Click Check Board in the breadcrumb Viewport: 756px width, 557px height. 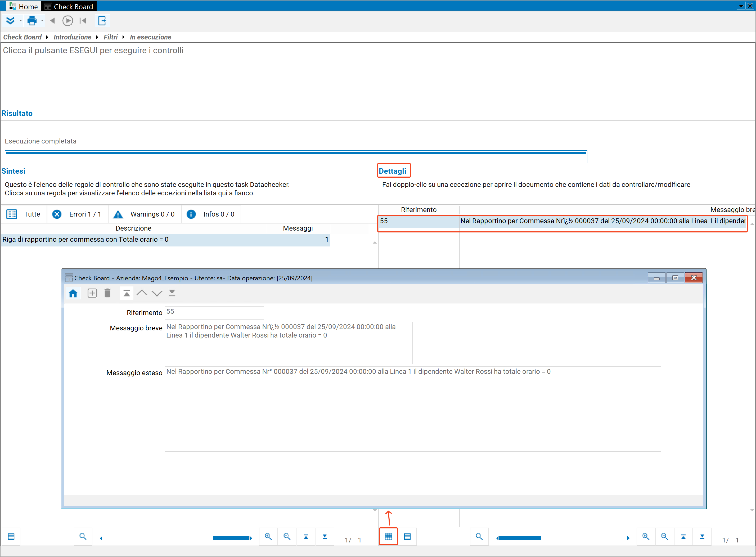point(22,37)
